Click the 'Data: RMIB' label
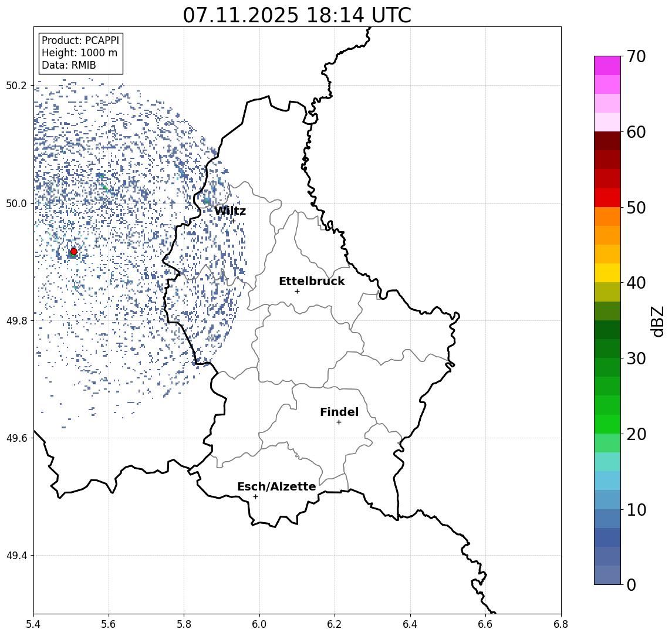Screen dimensions: 672x636 coord(69,65)
